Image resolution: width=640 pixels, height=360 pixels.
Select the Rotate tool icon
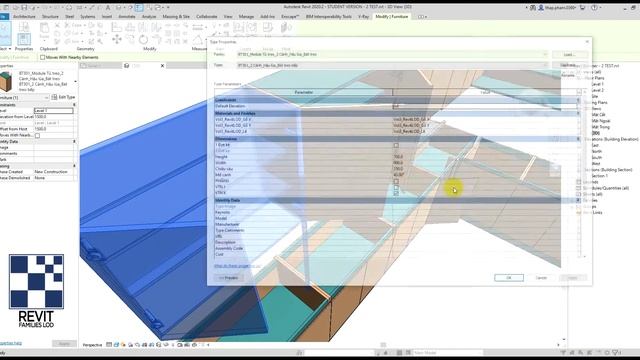tap(143, 40)
